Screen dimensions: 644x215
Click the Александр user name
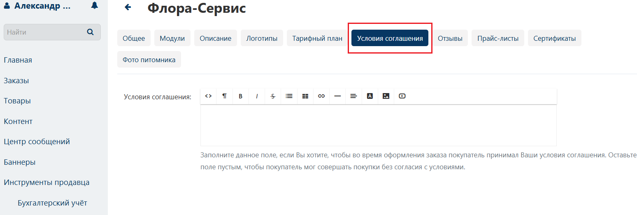pyautogui.click(x=42, y=6)
